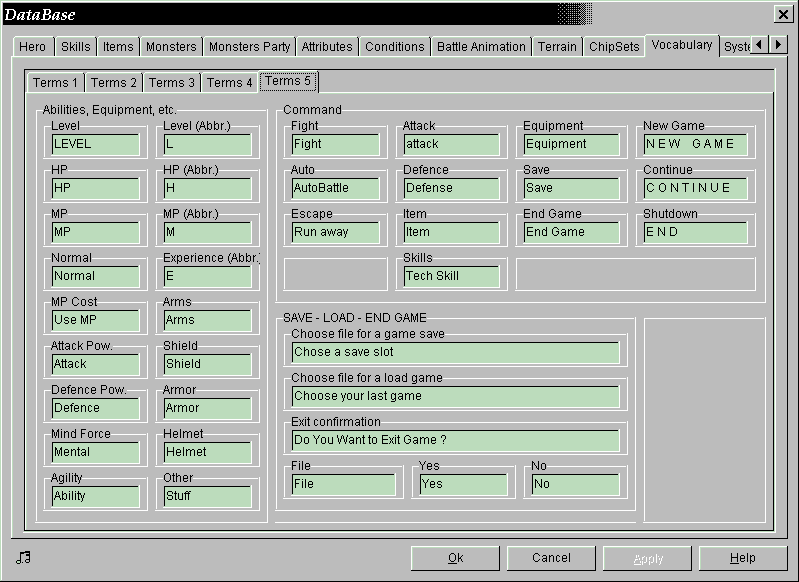This screenshot has width=799, height=582.
Task: Click the Auto field with AutoBattle
Action: tap(335, 188)
